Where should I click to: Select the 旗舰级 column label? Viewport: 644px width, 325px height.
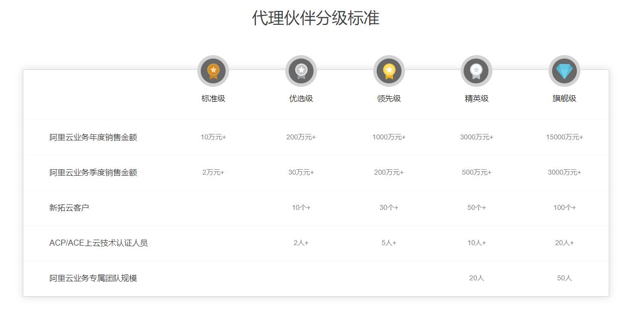point(564,98)
